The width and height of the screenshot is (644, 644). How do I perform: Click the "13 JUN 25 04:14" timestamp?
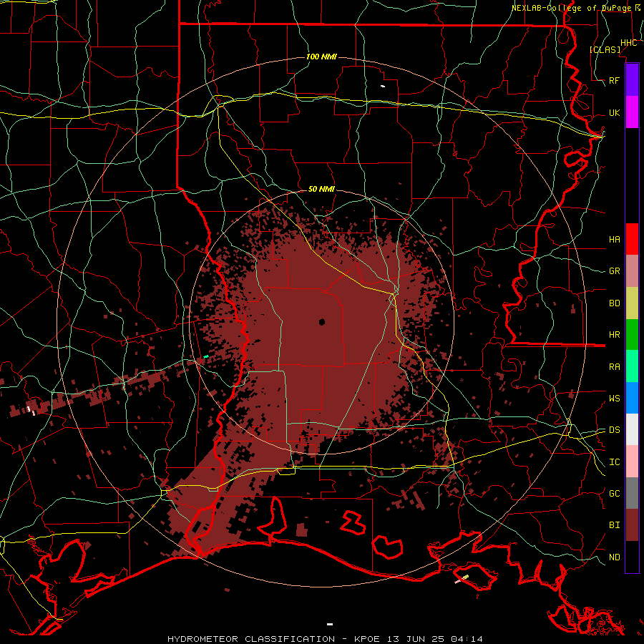435,639
